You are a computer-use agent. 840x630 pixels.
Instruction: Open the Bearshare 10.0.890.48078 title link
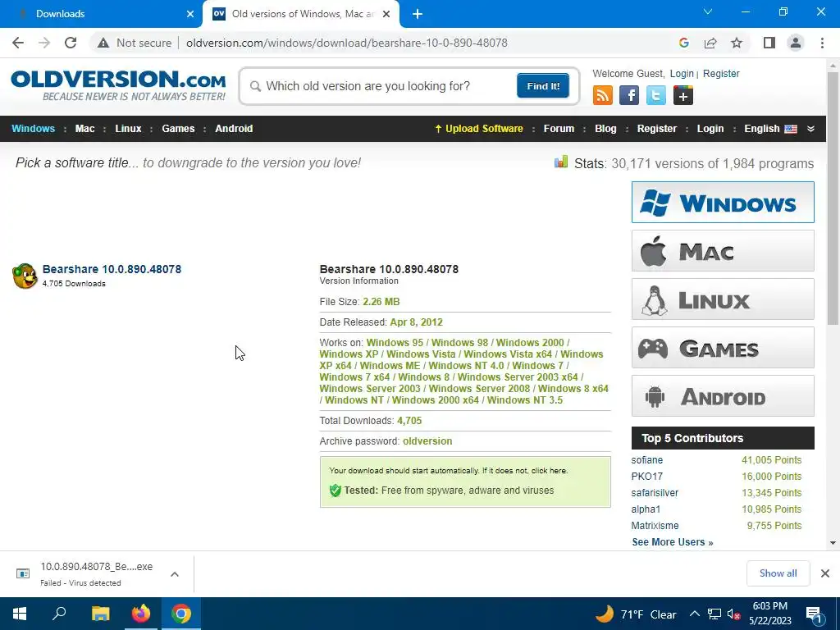pyautogui.click(x=112, y=269)
